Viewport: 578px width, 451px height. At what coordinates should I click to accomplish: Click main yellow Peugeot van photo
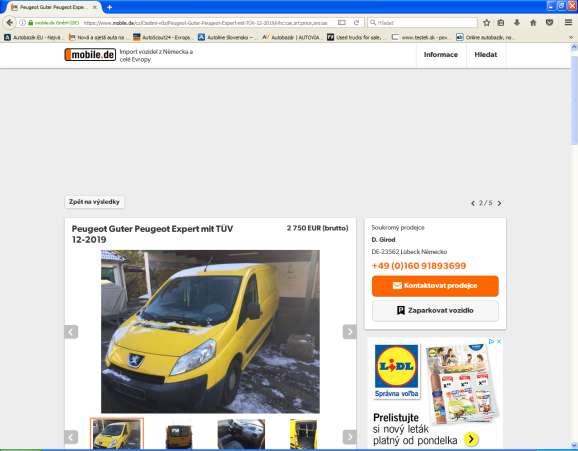(210, 332)
